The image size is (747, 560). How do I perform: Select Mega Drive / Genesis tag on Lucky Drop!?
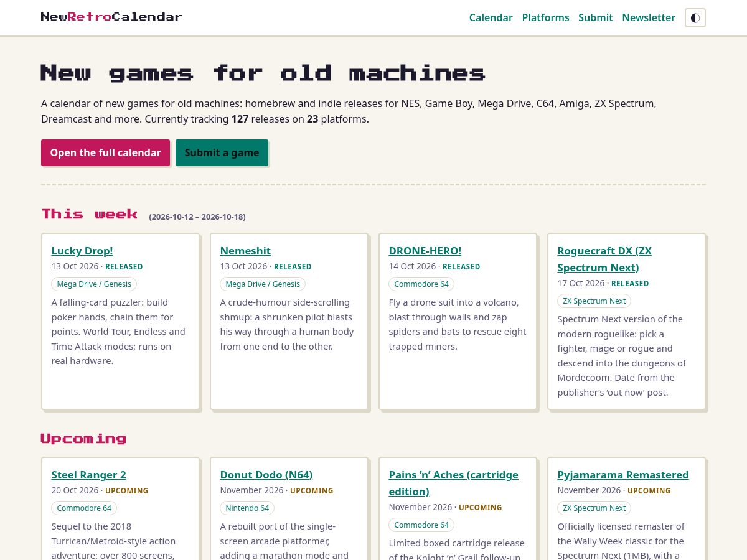pos(94,284)
